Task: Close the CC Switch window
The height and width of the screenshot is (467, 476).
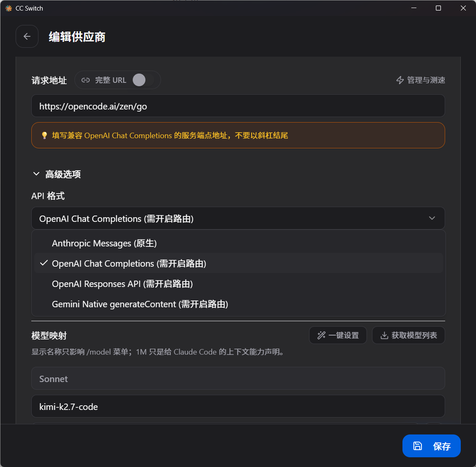Action: point(463,8)
